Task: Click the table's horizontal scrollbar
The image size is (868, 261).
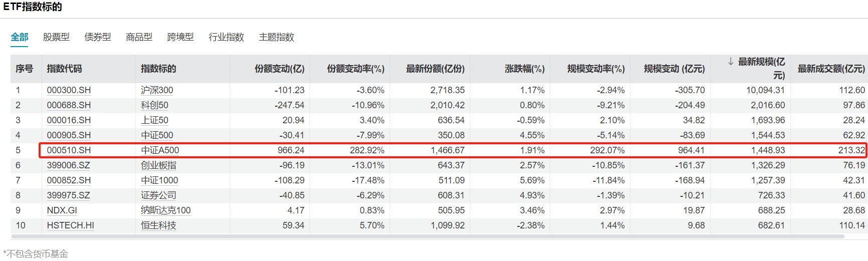Action: [426, 236]
